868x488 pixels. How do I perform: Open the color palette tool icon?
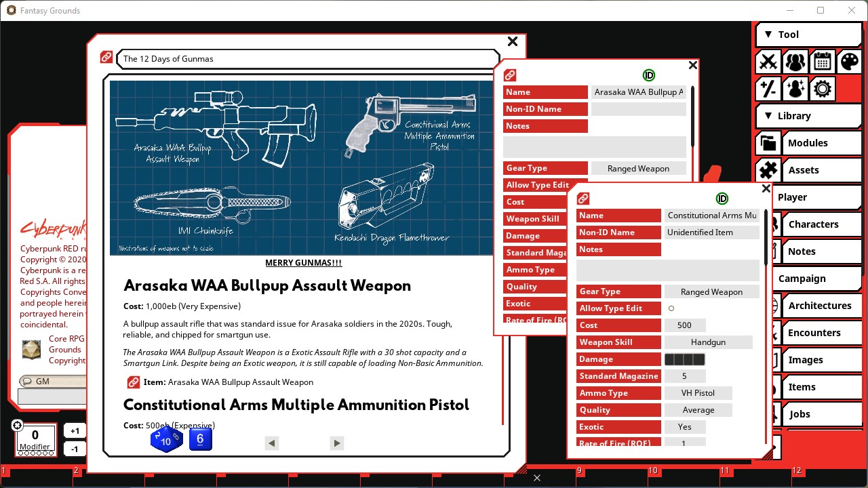pyautogui.click(x=849, y=62)
